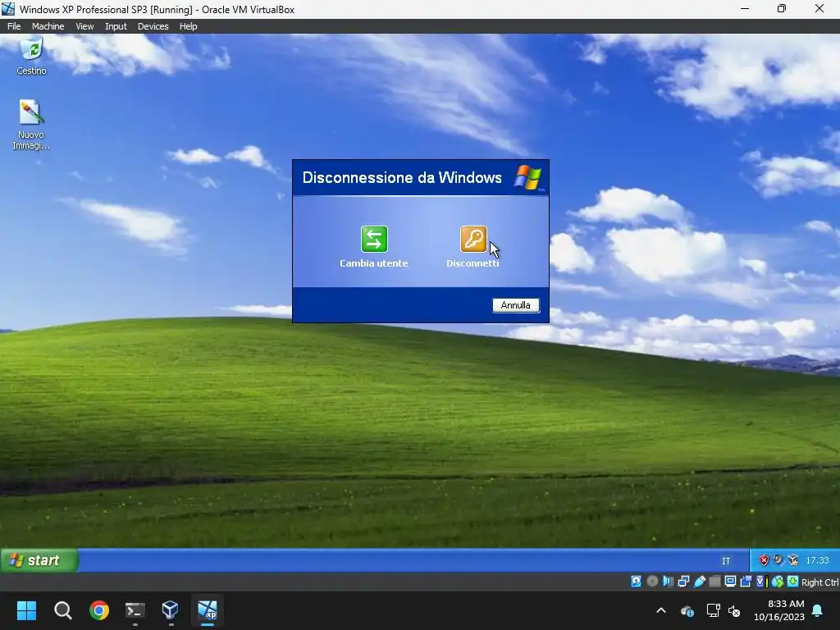Click the Cambia utente label
The width and height of the screenshot is (840, 630).
(374, 263)
